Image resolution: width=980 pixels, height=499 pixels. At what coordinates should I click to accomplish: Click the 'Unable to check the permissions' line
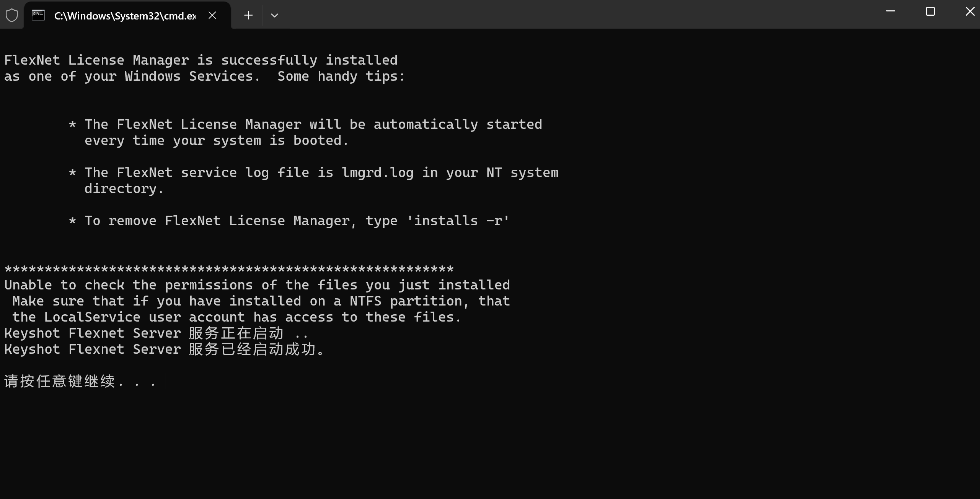[x=257, y=285]
